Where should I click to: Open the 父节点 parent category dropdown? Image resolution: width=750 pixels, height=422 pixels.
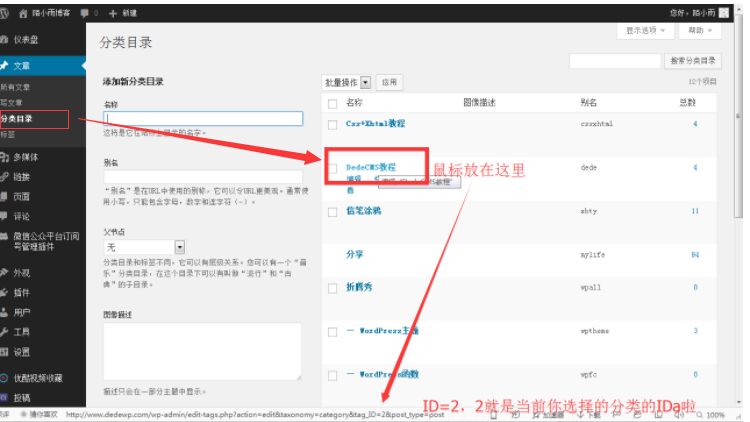pyautogui.click(x=145, y=246)
